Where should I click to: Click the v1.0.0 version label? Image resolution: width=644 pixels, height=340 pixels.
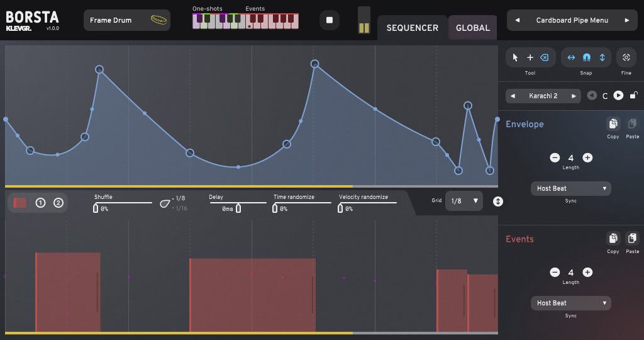click(53, 28)
